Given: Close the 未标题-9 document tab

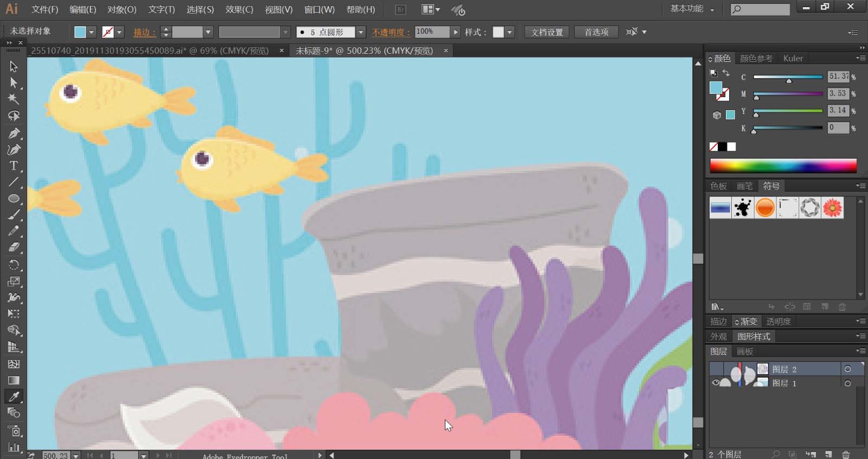Looking at the screenshot, I should 446,50.
